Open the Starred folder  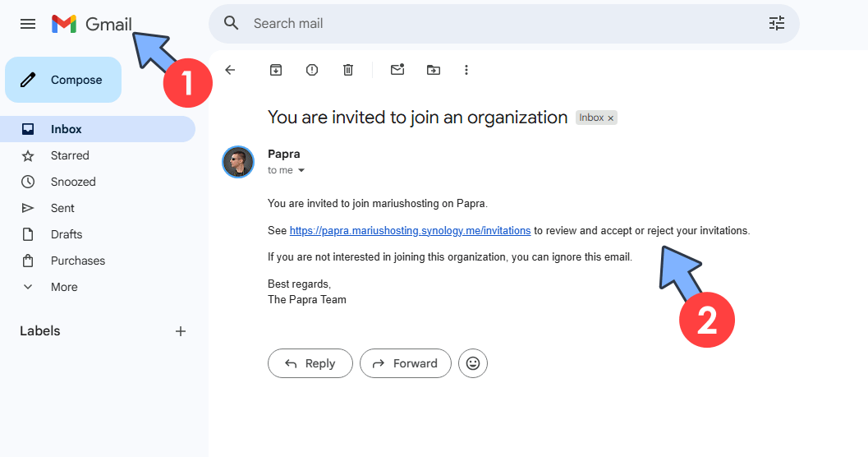(70, 155)
